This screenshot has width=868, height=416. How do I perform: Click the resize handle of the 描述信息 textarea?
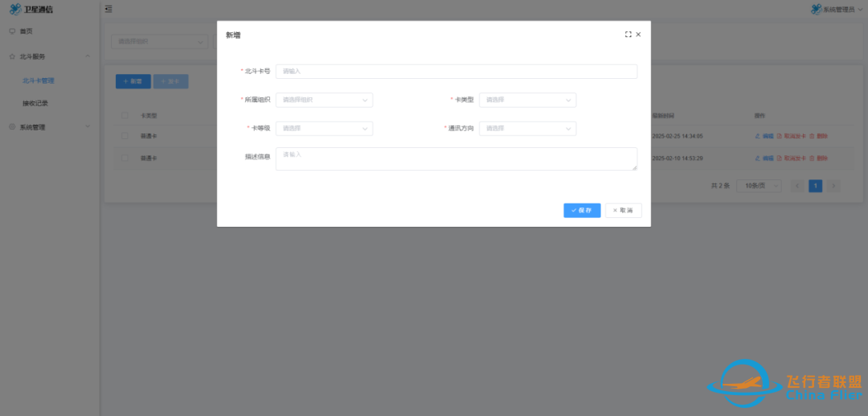pos(634,167)
